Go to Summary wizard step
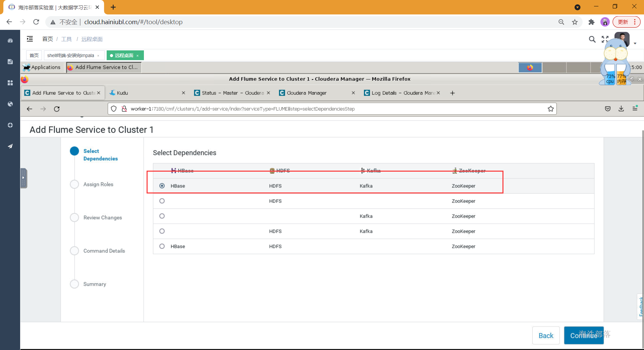Viewport: 644px width, 350px height. (x=95, y=284)
